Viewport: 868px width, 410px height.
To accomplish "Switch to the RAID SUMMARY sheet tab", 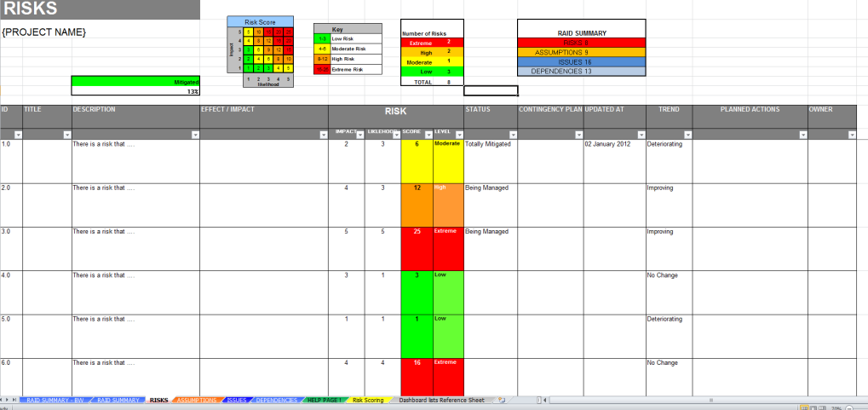I will point(118,400).
